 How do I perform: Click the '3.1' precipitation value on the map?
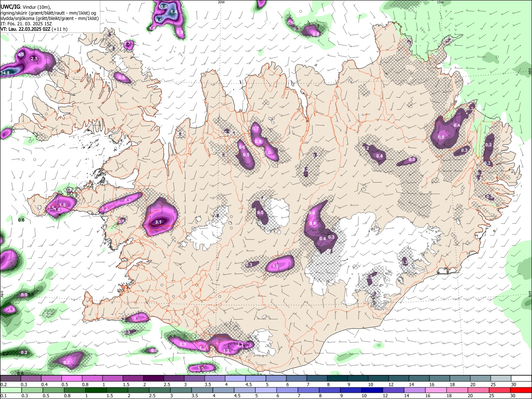158,222
